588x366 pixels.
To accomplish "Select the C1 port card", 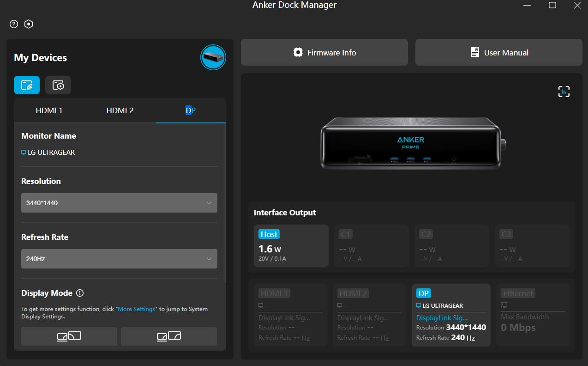I will pyautogui.click(x=372, y=246).
